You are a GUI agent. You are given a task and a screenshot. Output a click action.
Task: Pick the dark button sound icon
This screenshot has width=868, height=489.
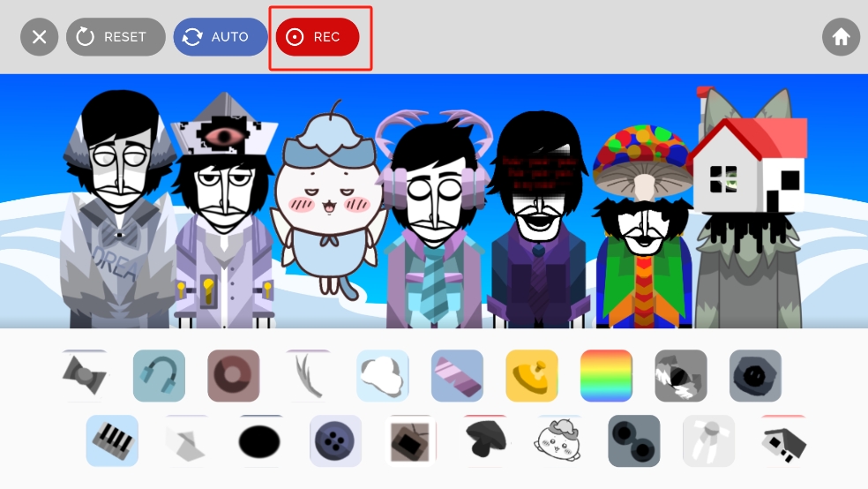[335, 440]
